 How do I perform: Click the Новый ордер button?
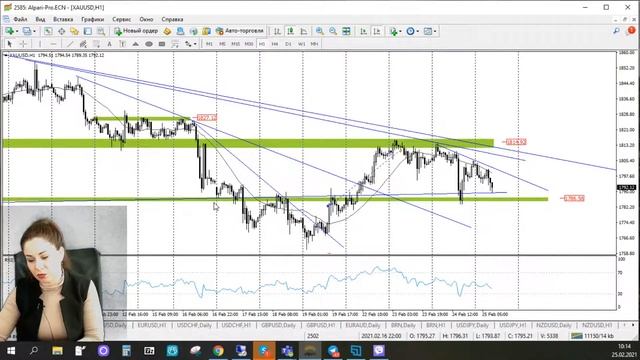click(136, 31)
